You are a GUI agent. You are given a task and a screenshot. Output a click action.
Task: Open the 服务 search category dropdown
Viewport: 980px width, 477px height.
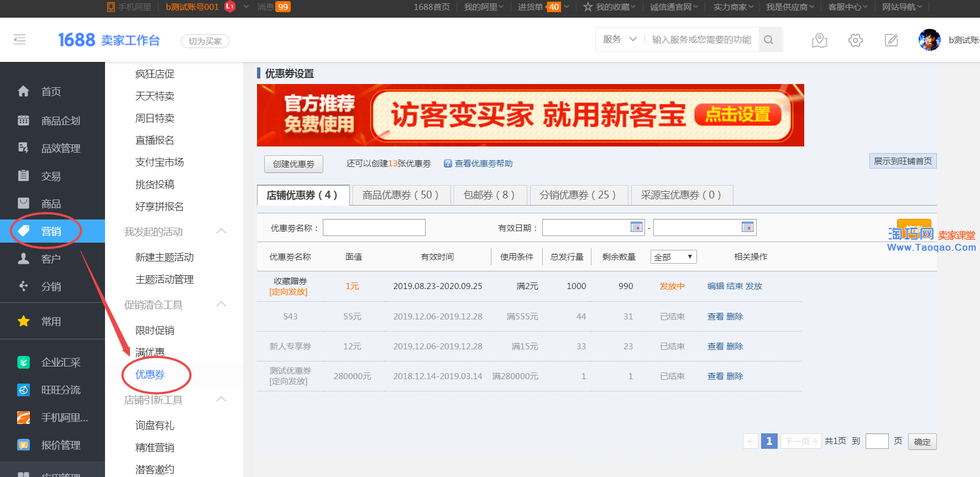[x=620, y=40]
